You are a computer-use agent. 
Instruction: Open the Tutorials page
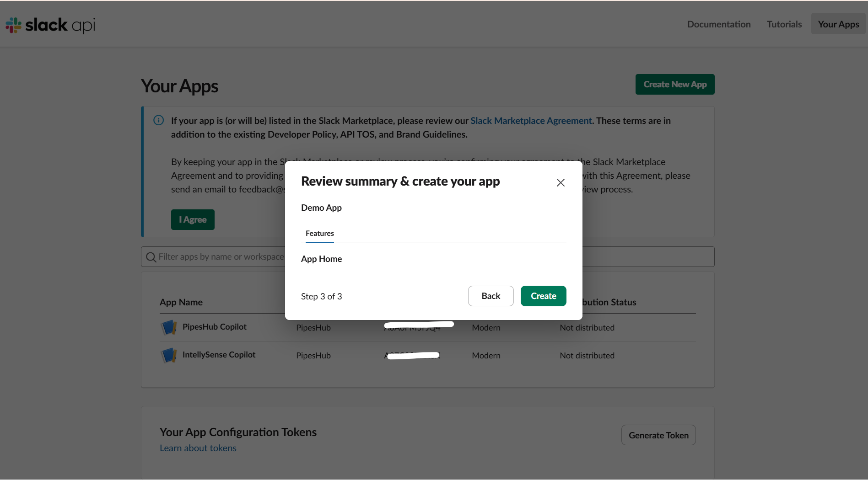pyautogui.click(x=784, y=24)
